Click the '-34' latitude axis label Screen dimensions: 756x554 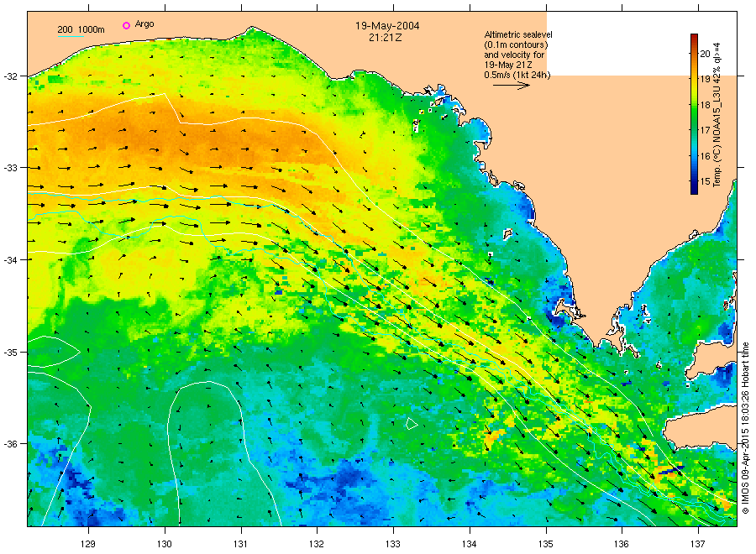(10, 259)
